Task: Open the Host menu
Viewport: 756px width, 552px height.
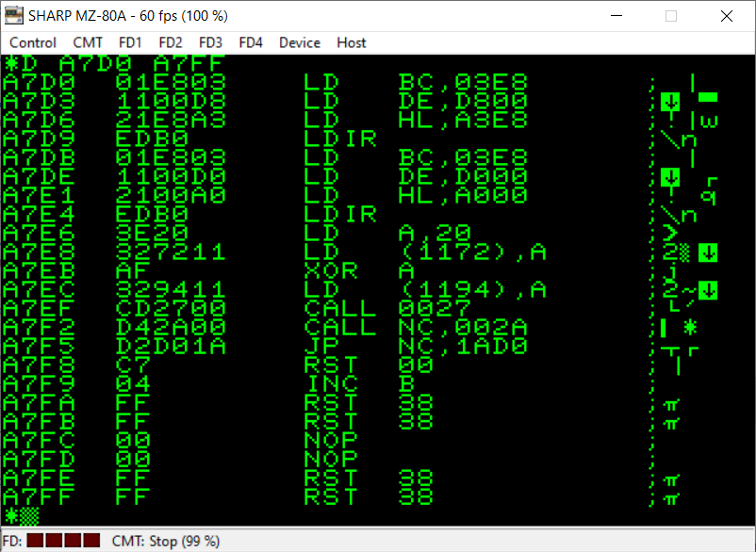Action: coord(352,42)
